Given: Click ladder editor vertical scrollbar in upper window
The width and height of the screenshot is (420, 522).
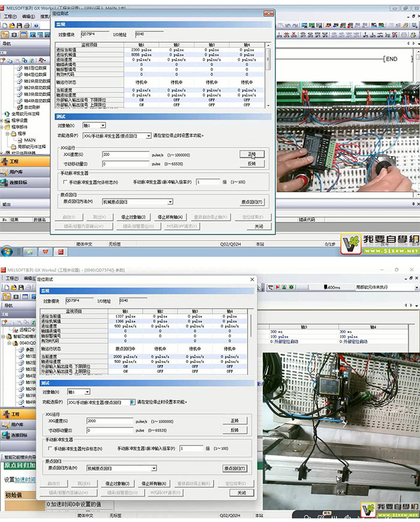Looking at the screenshot, I should (418, 123).
